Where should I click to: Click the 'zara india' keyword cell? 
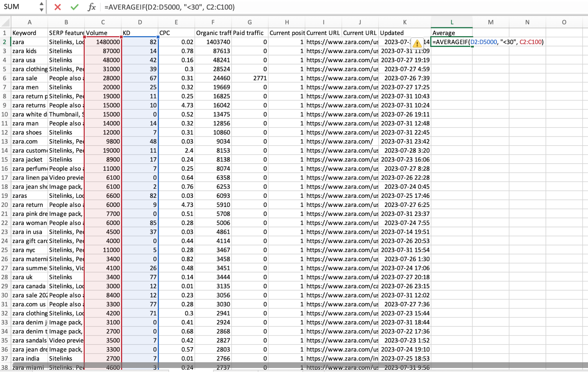(29, 358)
